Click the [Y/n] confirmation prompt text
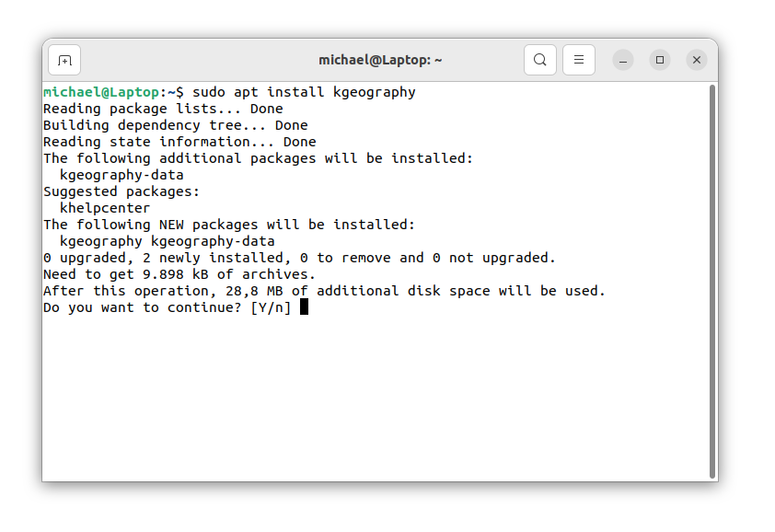This screenshot has height=532, width=775. pos(271,307)
